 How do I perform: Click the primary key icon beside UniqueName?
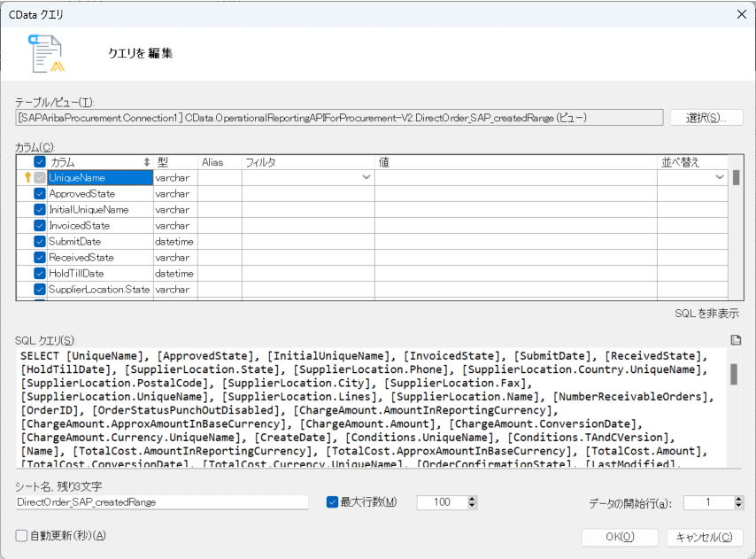click(27, 177)
